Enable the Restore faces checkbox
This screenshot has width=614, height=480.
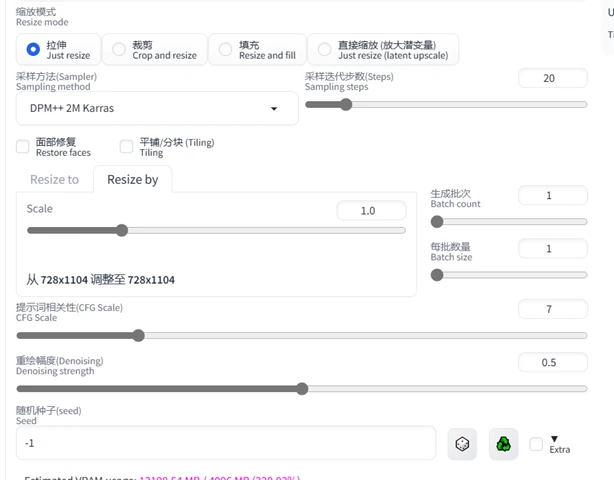(23, 147)
